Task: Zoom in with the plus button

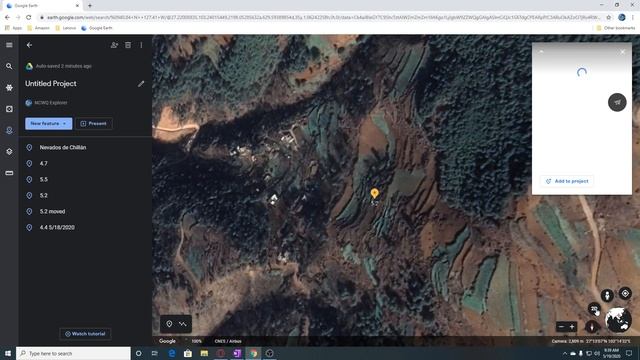Action: point(572,327)
